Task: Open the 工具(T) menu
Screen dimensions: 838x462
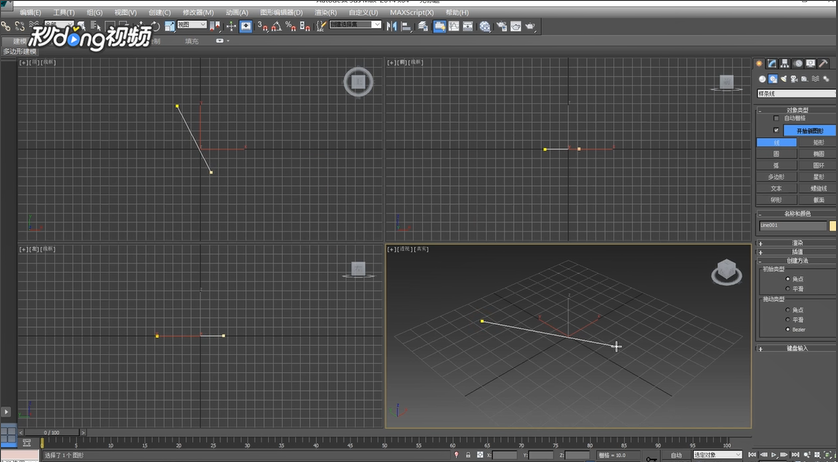Action: point(64,12)
